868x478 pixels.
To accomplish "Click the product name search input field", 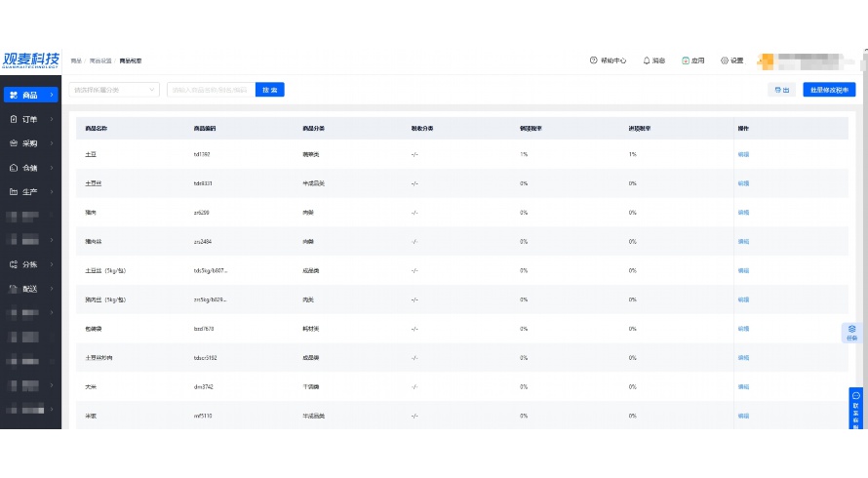I will tap(211, 90).
